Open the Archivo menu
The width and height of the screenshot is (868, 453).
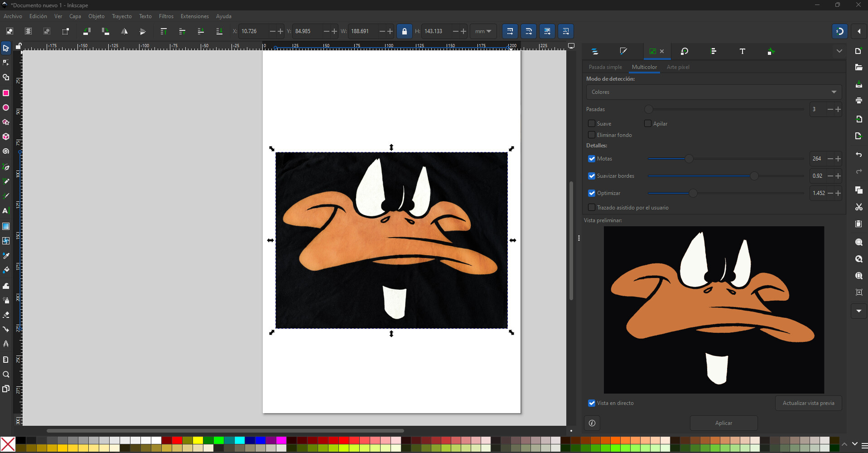tap(13, 16)
